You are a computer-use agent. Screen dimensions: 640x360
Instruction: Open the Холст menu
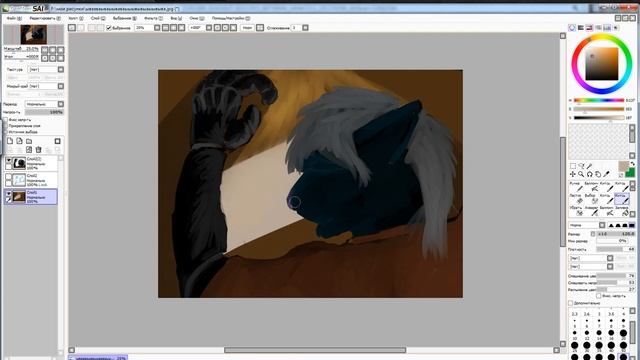coord(76,18)
